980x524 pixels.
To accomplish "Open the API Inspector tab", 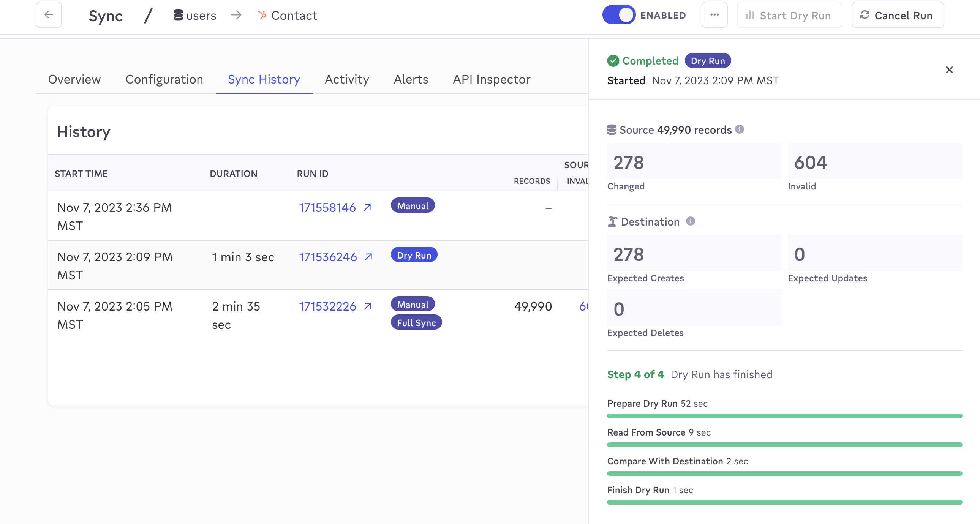I will [x=491, y=79].
